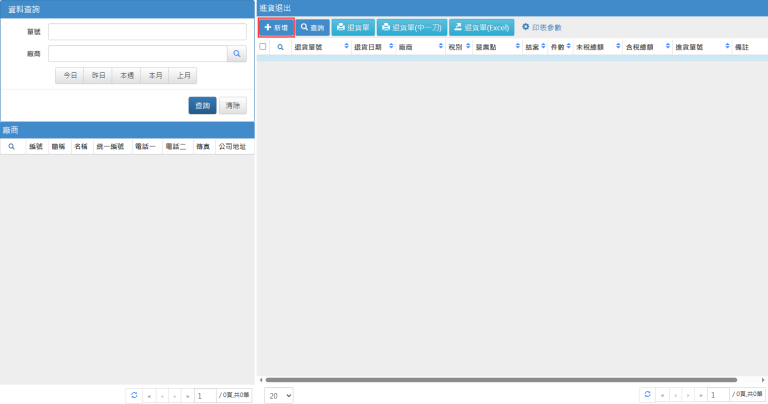Click the blue 查詢 submit button
The height and width of the screenshot is (404, 768).
point(202,105)
